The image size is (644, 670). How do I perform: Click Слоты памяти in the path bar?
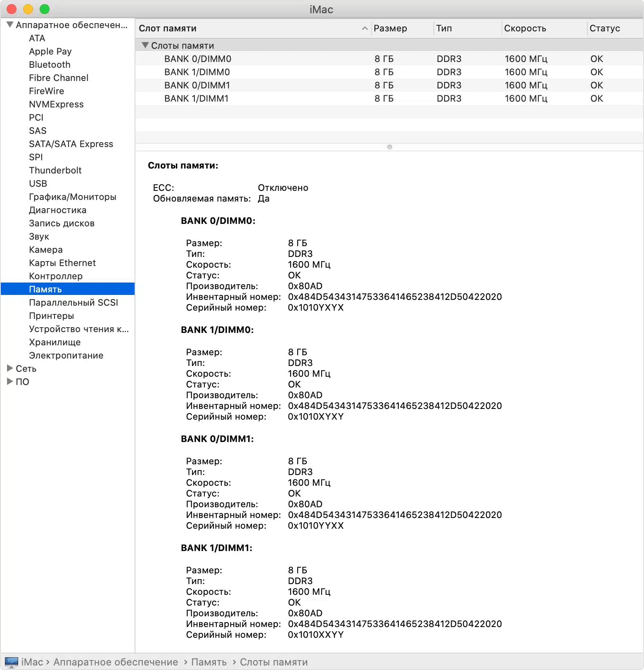(274, 662)
